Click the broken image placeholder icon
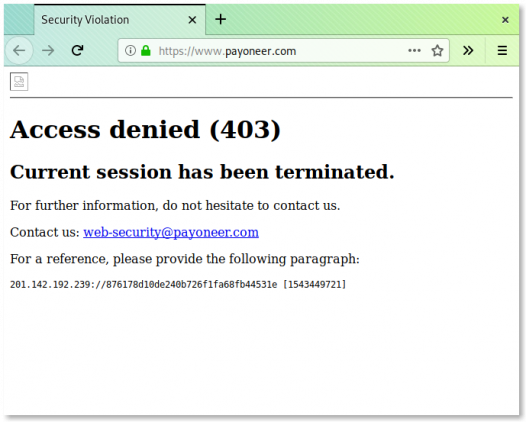This screenshot has width=526, height=422. click(19, 82)
